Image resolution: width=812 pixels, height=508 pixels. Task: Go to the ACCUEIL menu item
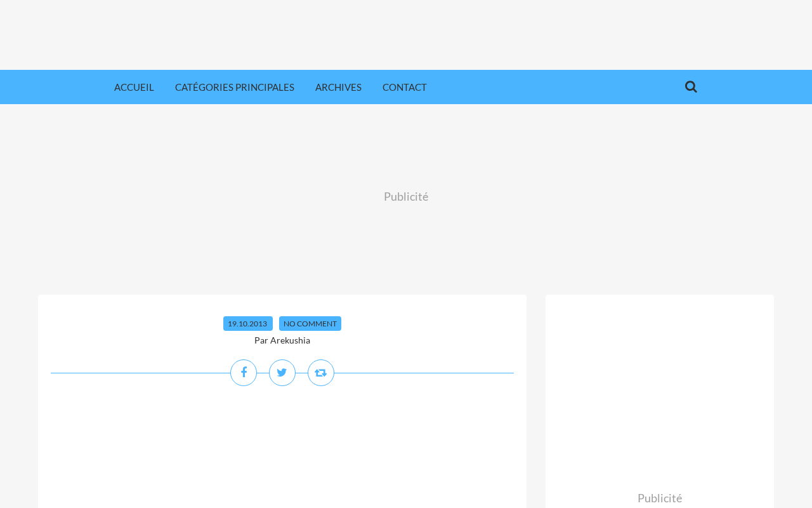click(x=134, y=87)
